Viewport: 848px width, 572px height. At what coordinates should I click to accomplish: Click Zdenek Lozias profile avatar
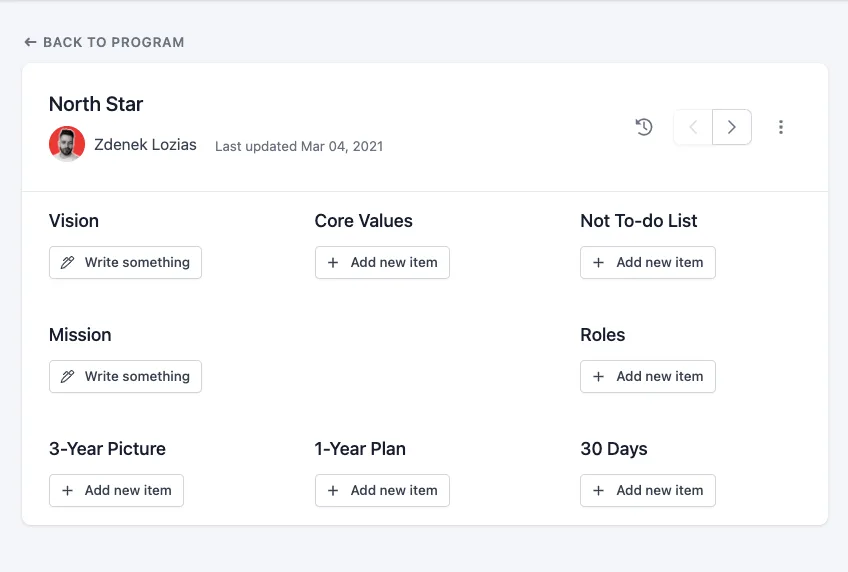coord(66,144)
